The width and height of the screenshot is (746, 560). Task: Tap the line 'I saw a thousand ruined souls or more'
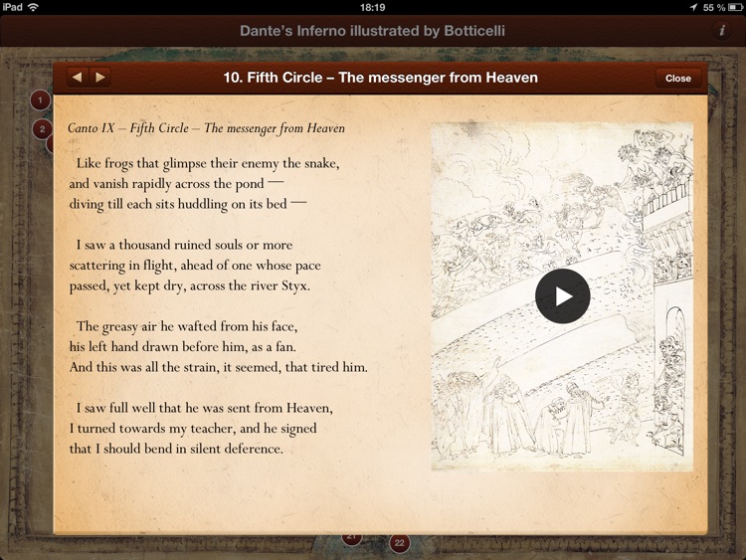click(x=185, y=245)
